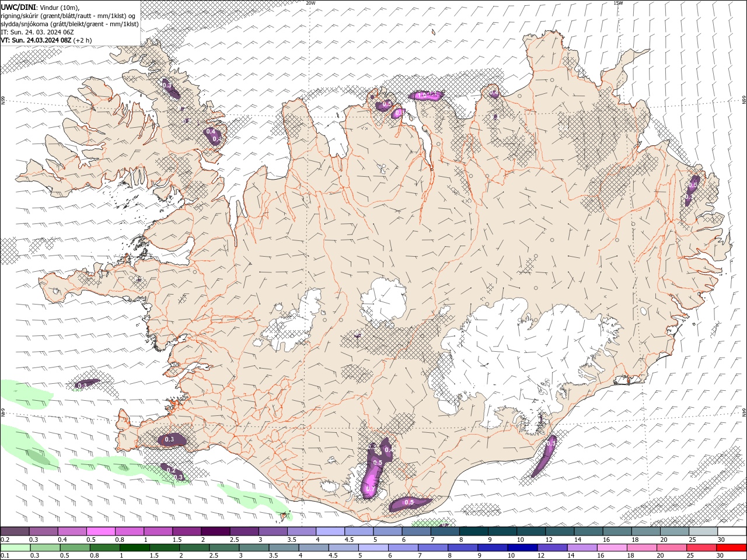
Task: Select the rain legend swatch starting at 4.5
Action: coord(343,548)
